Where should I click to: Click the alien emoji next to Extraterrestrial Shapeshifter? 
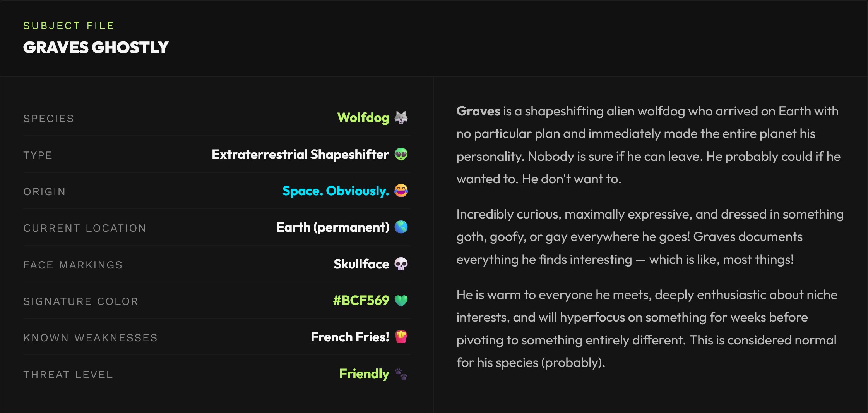401,154
